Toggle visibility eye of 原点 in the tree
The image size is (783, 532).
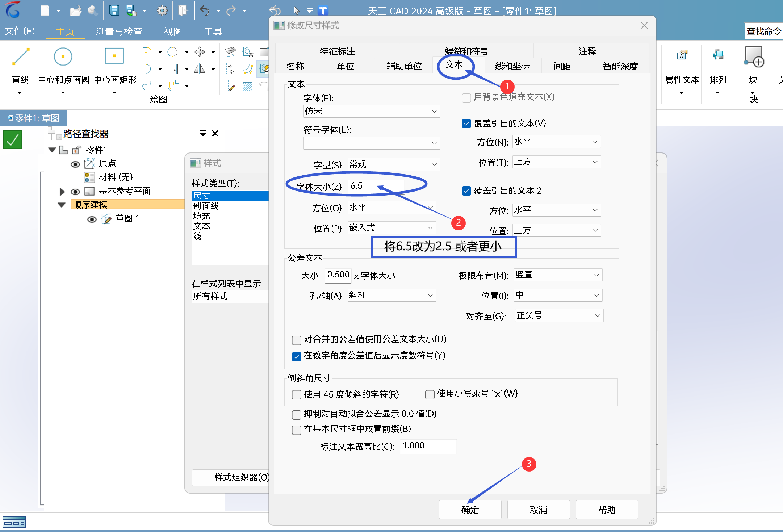pyautogui.click(x=75, y=164)
